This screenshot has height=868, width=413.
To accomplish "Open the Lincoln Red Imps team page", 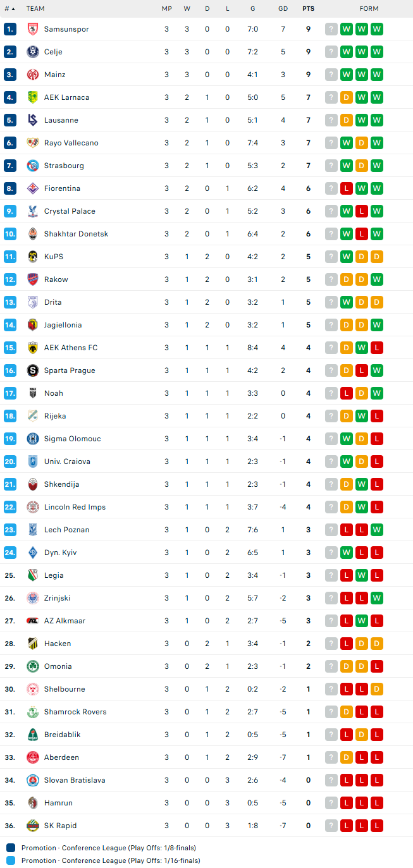I will [x=75, y=507].
